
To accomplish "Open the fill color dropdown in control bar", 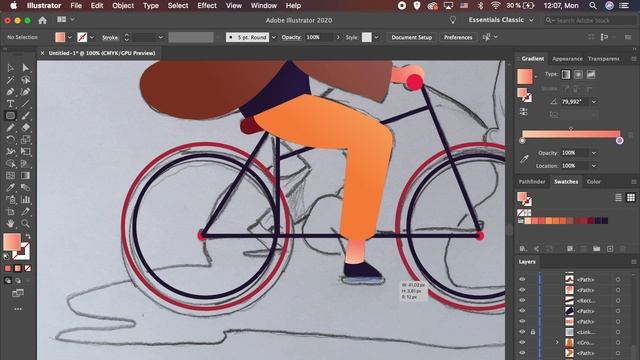I will pyautogui.click(x=70, y=37).
